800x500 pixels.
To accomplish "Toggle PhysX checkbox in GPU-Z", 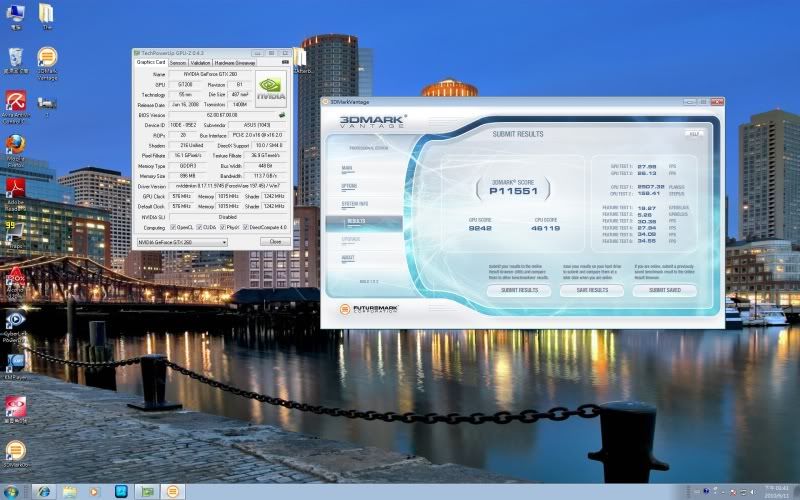I will (x=222, y=227).
